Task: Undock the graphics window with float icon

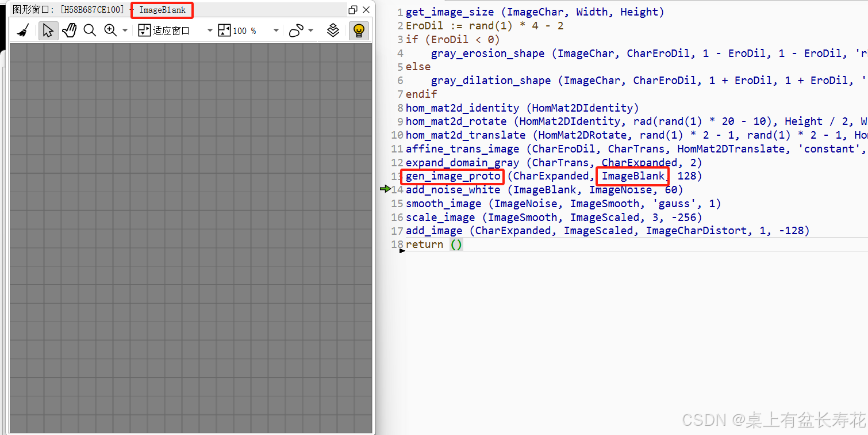Action: point(353,10)
